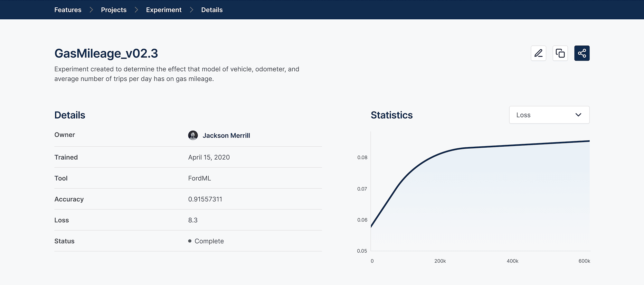Image resolution: width=644 pixels, height=285 pixels.
Task: Click the trained date April 15, 2020
Action: 209,157
